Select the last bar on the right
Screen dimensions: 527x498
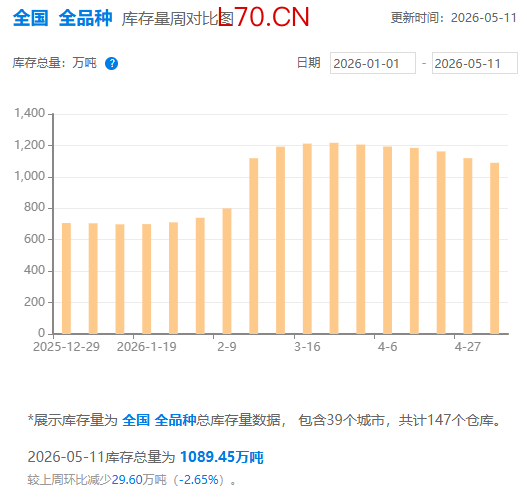[x=494, y=248]
